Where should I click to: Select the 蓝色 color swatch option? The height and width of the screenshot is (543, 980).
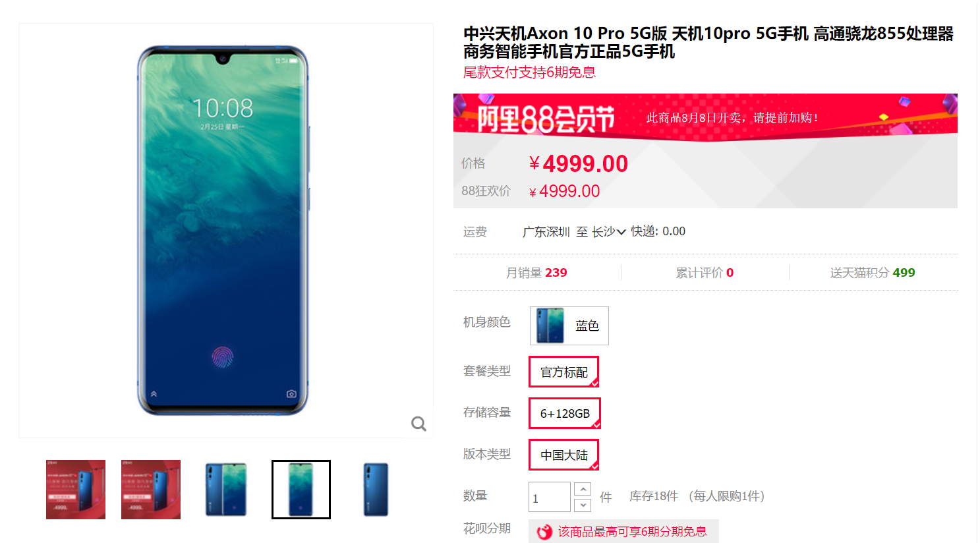pyautogui.click(x=569, y=326)
